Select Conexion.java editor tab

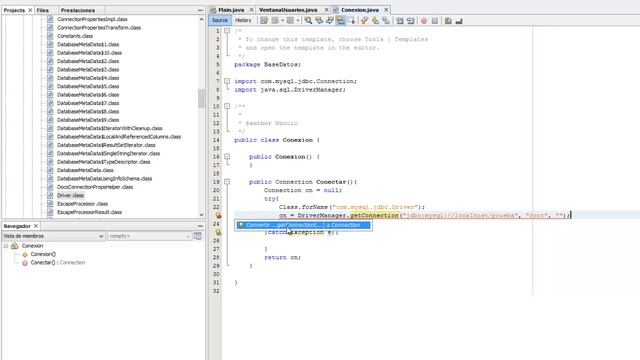(360, 10)
